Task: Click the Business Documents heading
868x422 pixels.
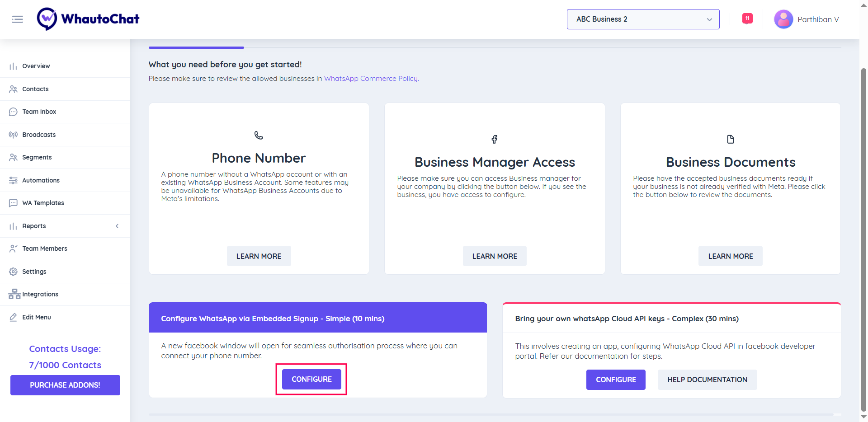Action: tap(731, 162)
